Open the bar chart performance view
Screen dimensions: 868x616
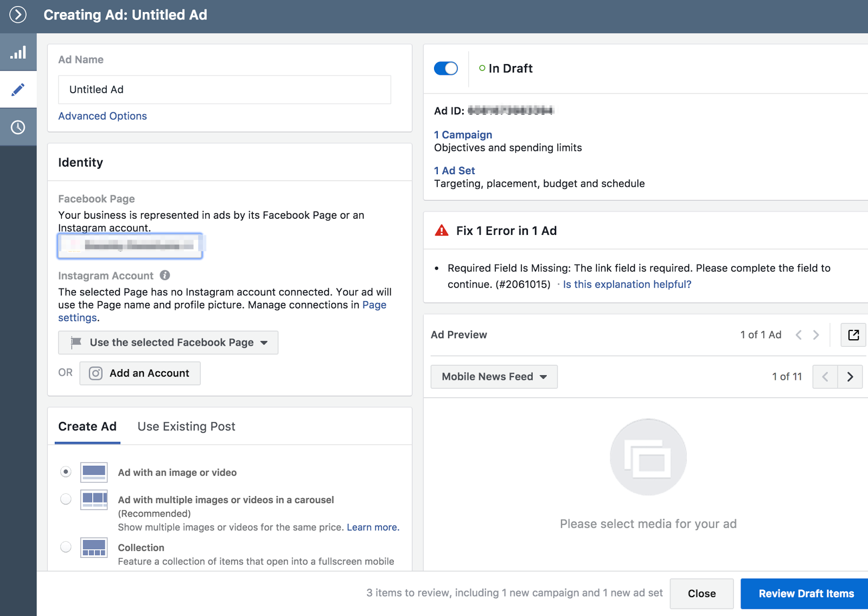18,53
